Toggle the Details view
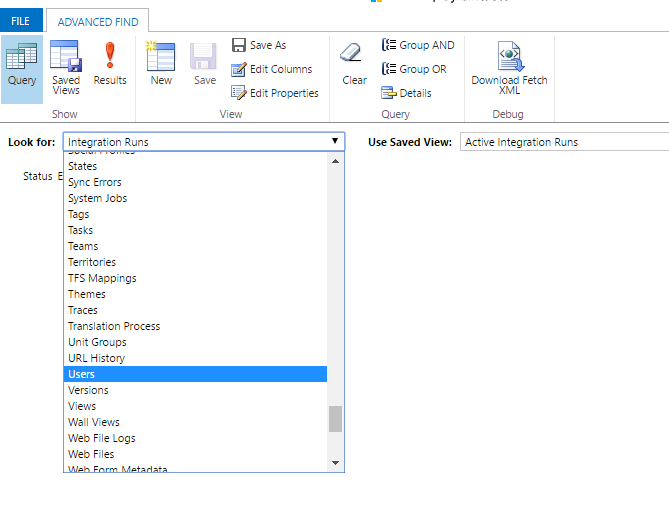Viewport: 669px width, 513px height. (x=406, y=93)
